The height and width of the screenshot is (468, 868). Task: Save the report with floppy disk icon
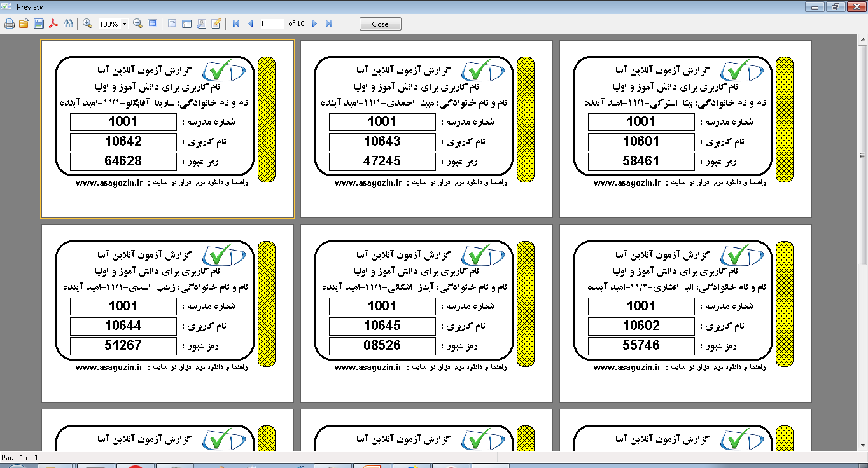pos(39,24)
